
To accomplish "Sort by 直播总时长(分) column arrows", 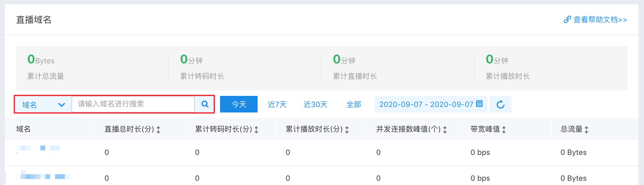I will tap(158, 130).
